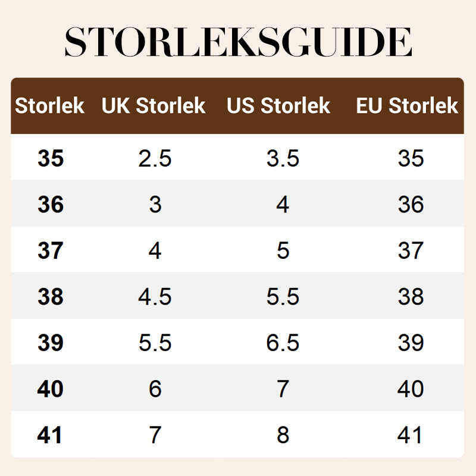Image resolution: width=476 pixels, height=476 pixels.
Task: Select size 37 row label
Action: pyautogui.click(x=51, y=250)
